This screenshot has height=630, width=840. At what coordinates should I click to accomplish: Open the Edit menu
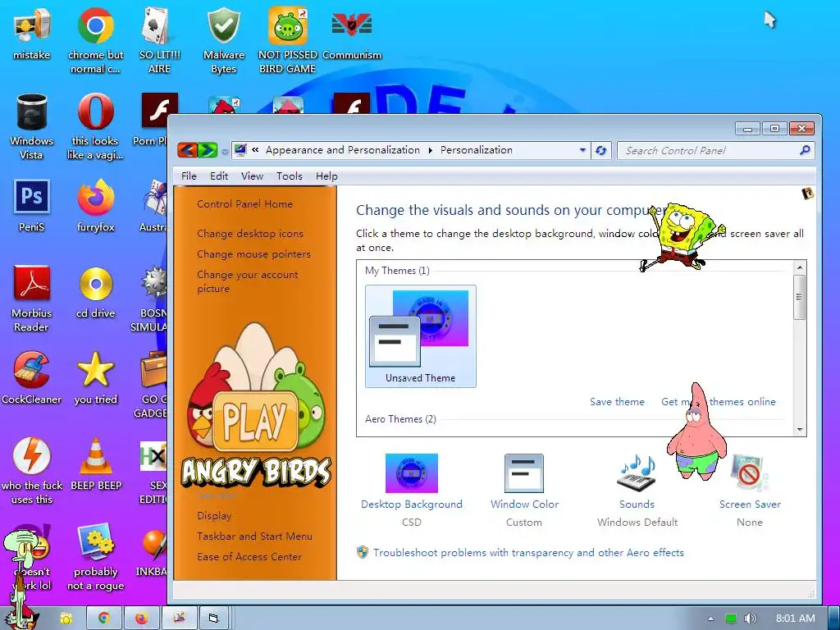(218, 176)
